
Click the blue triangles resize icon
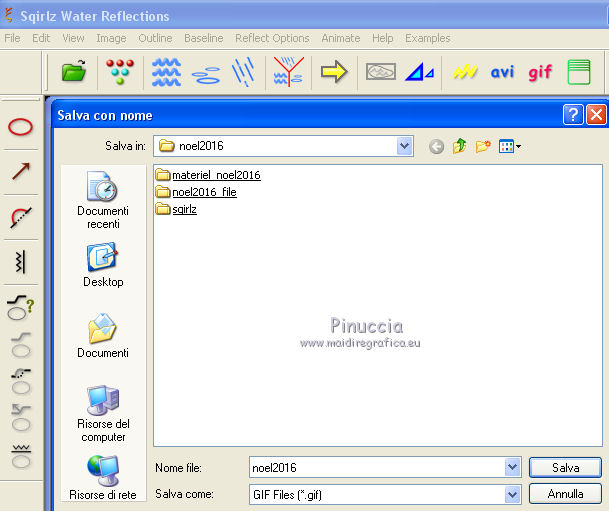click(x=419, y=72)
